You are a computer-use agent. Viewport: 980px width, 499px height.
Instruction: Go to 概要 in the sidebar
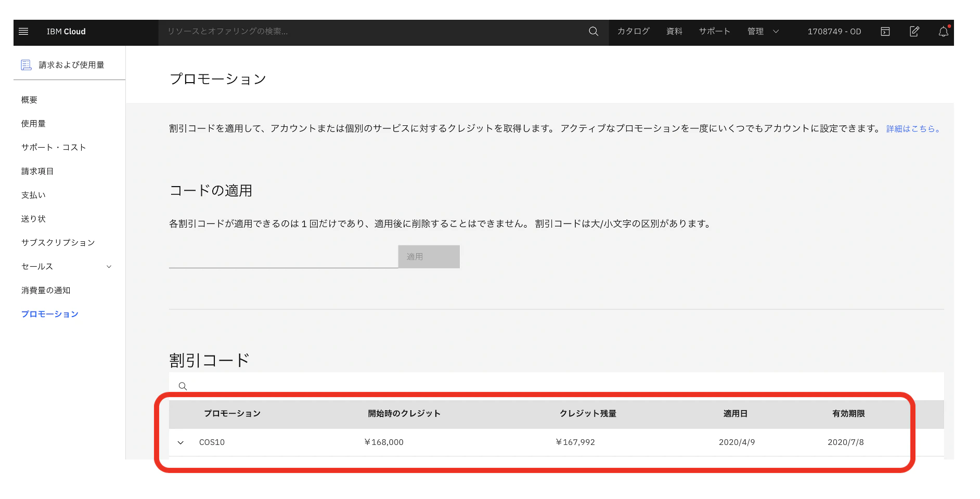point(29,100)
